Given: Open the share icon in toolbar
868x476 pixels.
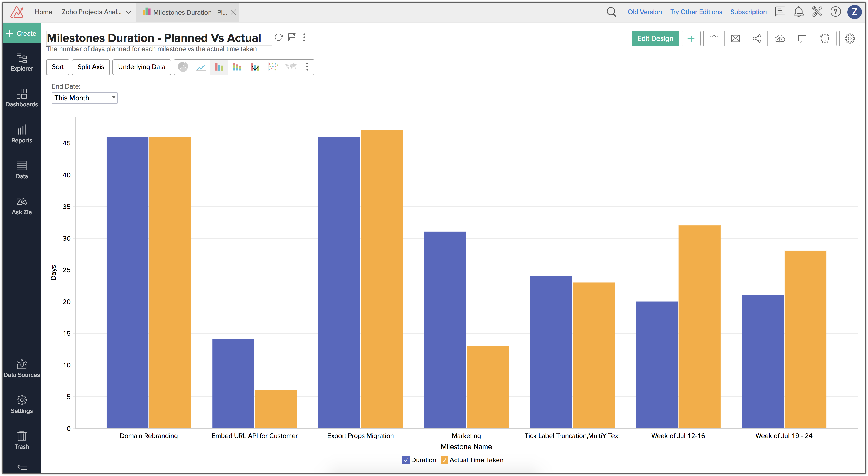Looking at the screenshot, I should pyautogui.click(x=757, y=39).
